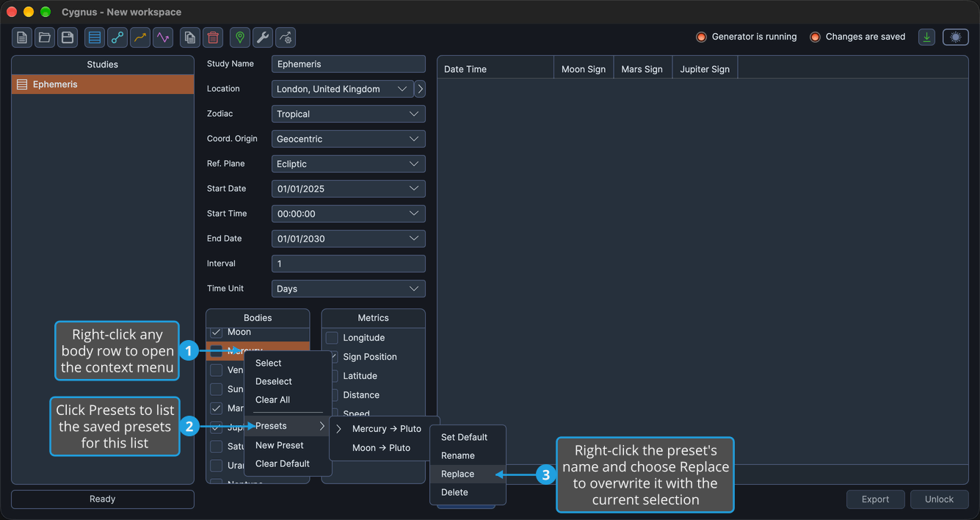Open the Coord. Origin Geocentric dropdown
Viewport: 980px width, 520px height.
[x=348, y=139]
